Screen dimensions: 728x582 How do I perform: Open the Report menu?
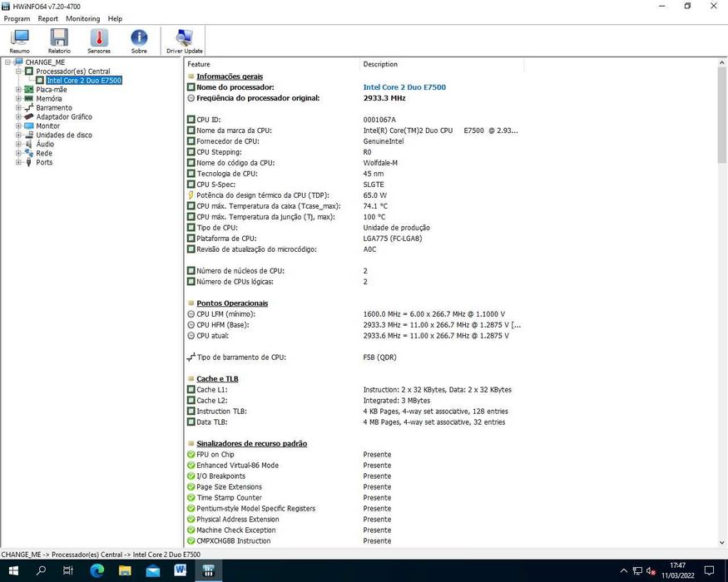(47, 18)
